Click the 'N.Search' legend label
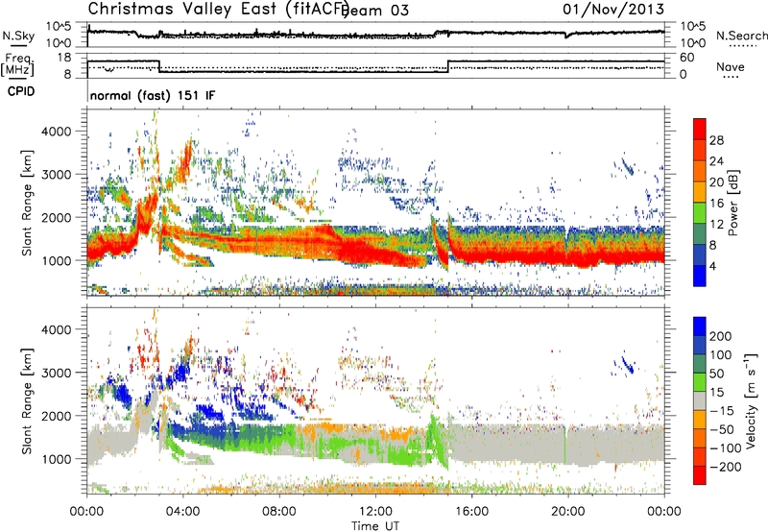Screen dimensions: 768x532 (741, 36)
